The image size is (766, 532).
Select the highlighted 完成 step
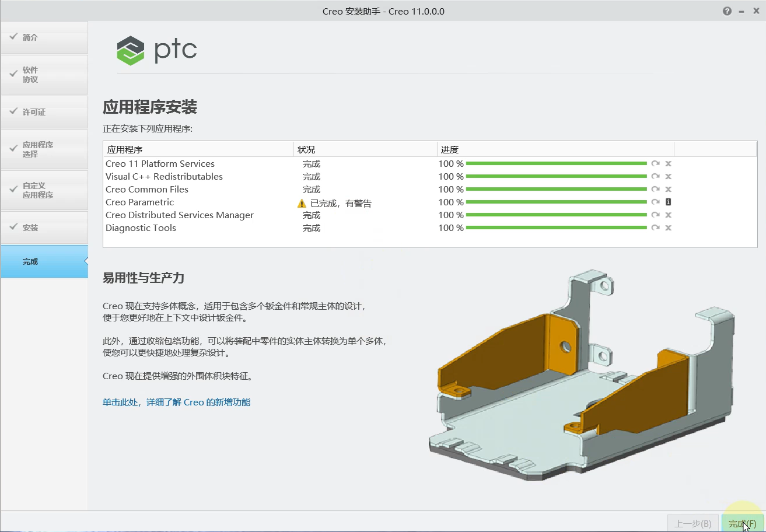(x=44, y=261)
